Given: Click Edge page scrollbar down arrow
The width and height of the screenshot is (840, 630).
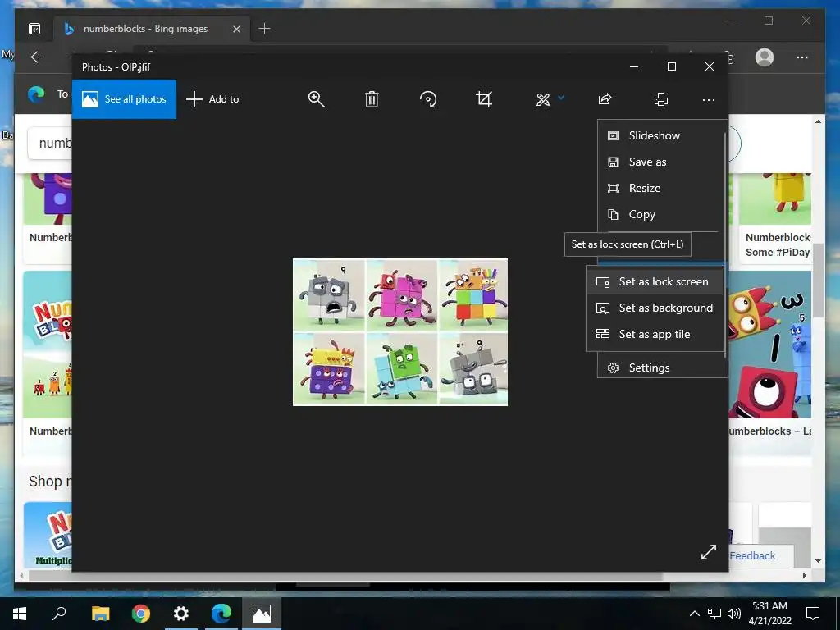Looking at the screenshot, I should coord(818,561).
